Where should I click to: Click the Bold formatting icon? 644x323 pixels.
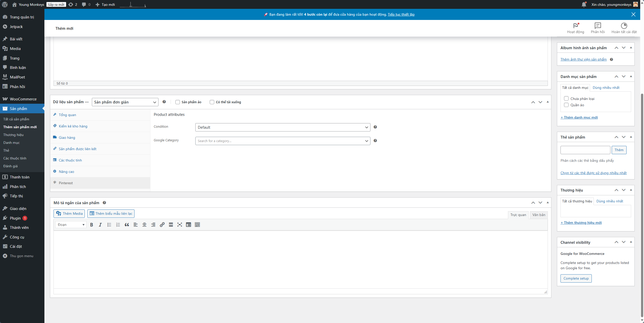click(x=92, y=225)
